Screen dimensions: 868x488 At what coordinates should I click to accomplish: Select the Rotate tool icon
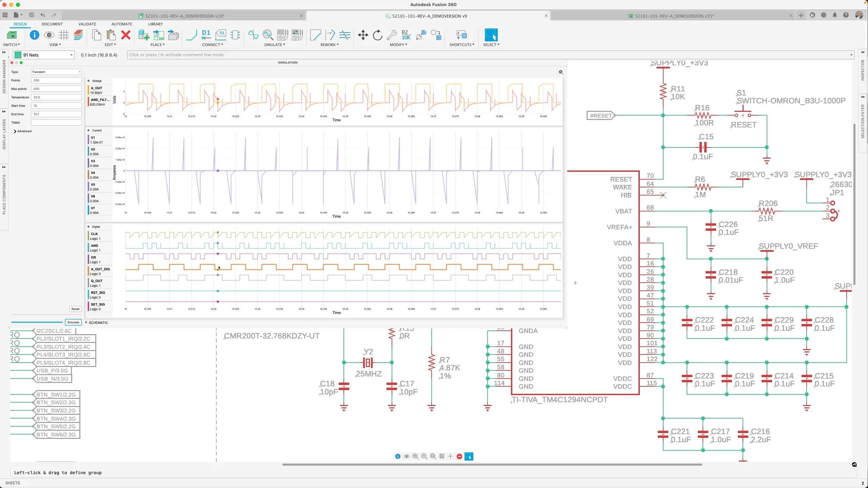point(377,35)
